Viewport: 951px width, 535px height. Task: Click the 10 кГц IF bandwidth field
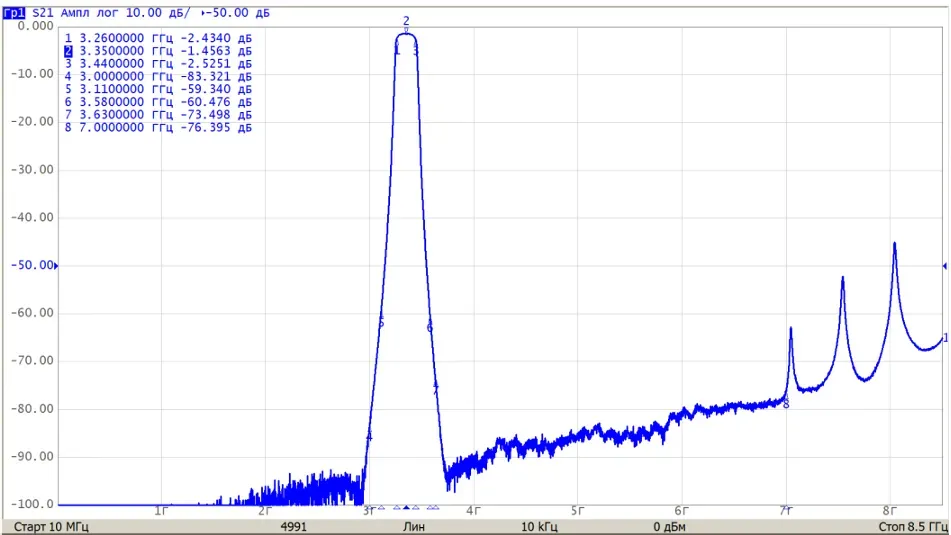click(539, 527)
